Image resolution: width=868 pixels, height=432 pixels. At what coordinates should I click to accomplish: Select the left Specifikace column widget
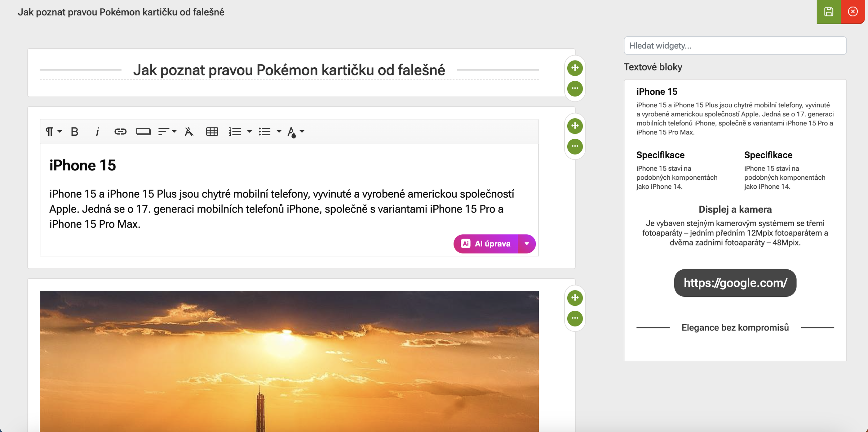click(x=677, y=170)
